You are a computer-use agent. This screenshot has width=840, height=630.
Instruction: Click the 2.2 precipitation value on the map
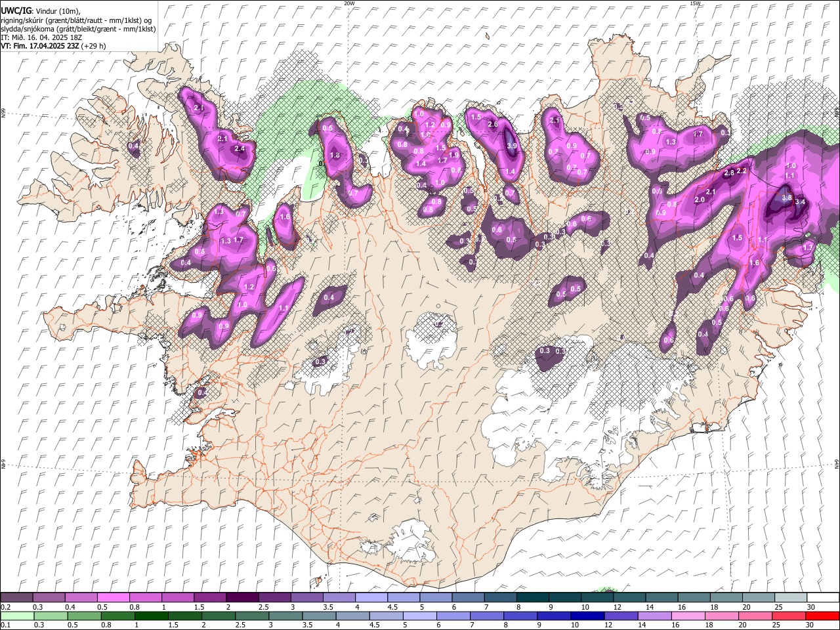[x=742, y=171]
